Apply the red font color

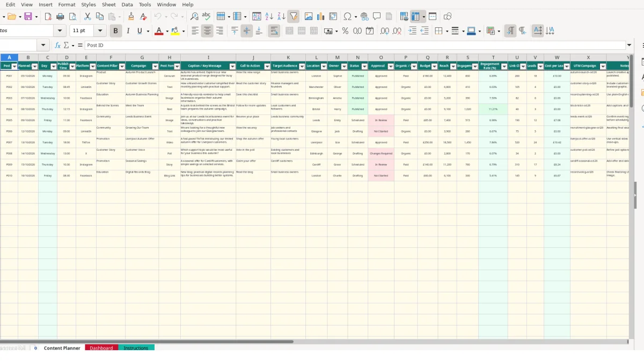tap(158, 31)
